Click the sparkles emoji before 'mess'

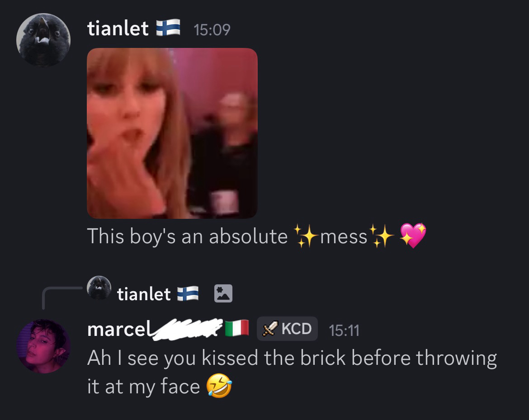[x=306, y=236]
